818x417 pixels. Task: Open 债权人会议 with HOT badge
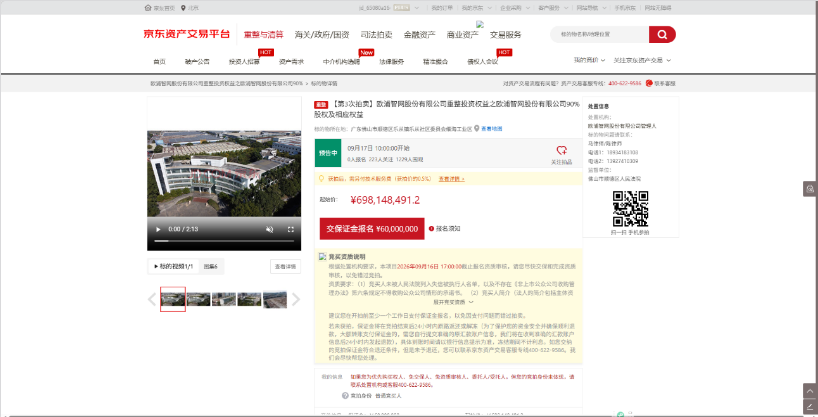click(x=483, y=62)
